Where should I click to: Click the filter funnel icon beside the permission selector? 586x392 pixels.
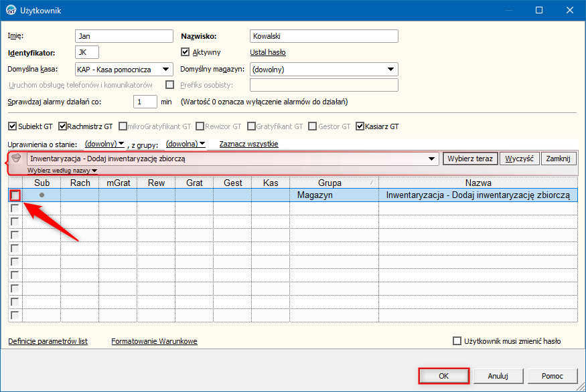click(x=16, y=158)
